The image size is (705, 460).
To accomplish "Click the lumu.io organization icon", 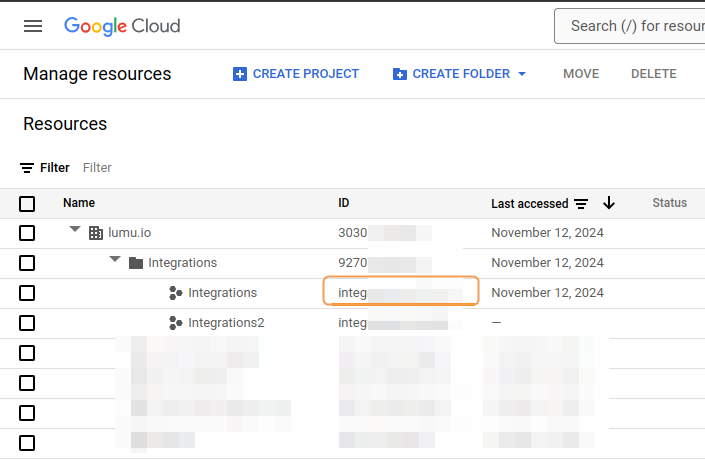I will point(96,233).
